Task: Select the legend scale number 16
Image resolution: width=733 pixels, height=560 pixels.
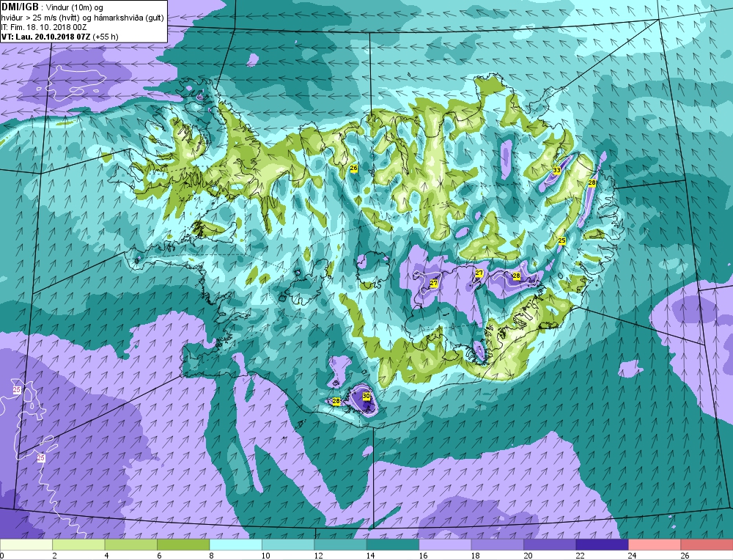Action: click(424, 556)
